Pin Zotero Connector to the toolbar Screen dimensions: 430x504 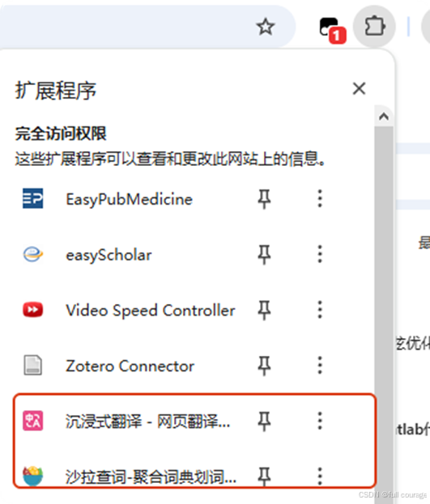coord(264,366)
